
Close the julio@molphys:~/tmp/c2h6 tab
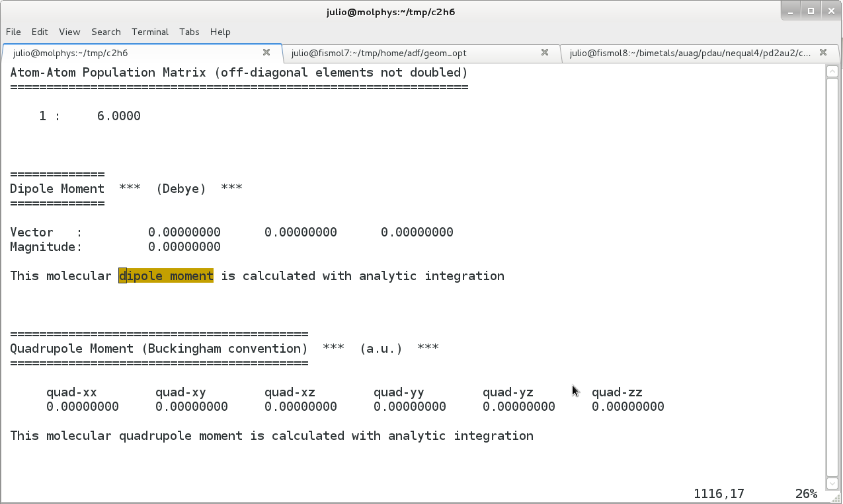pos(266,53)
